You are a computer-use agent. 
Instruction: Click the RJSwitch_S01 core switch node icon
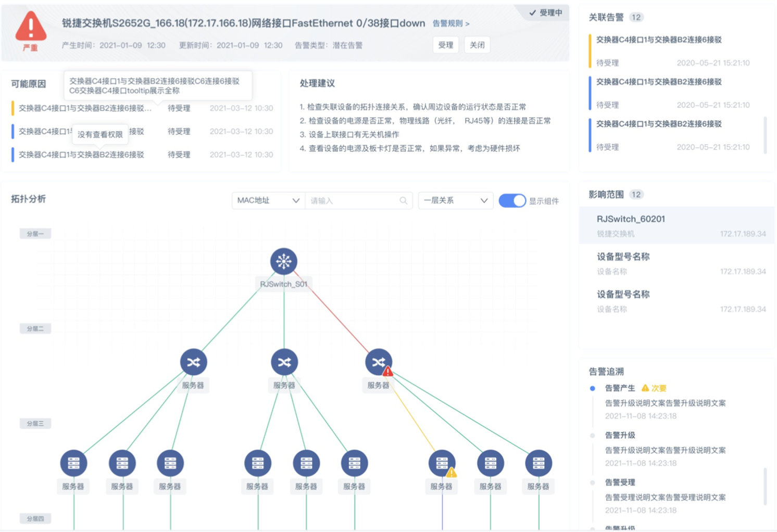[283, 261]
